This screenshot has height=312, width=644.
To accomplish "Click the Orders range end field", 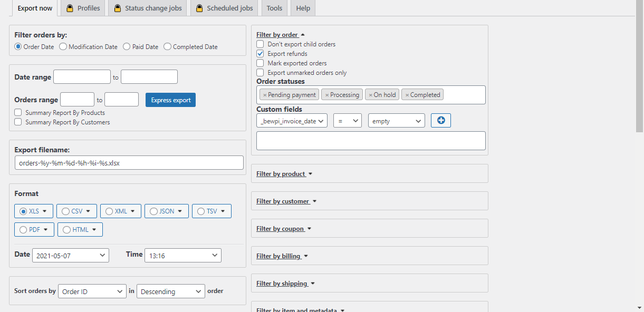I will point(121,100).
